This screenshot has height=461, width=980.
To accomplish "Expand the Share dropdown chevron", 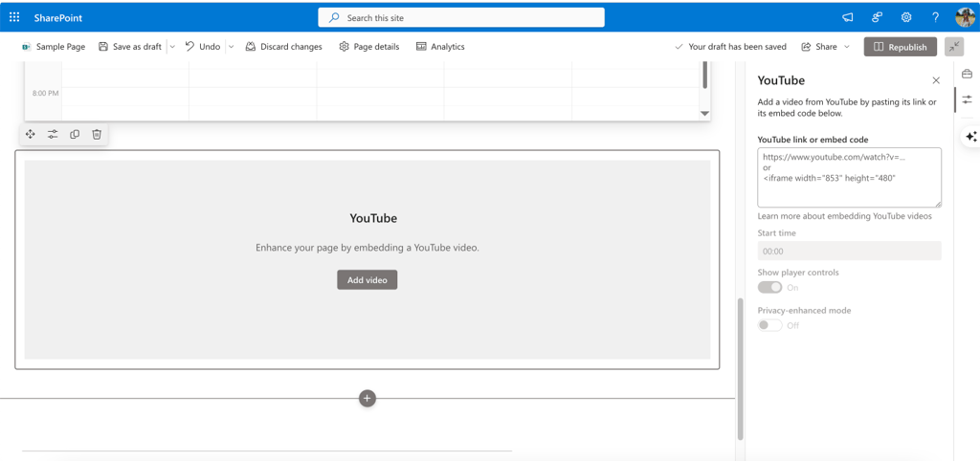I will (847, 47).
